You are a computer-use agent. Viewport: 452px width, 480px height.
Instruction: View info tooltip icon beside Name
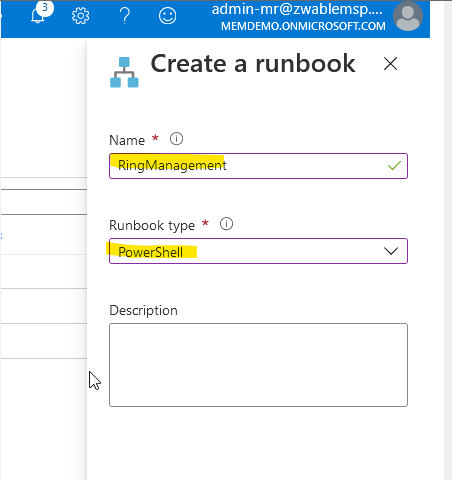click(x=176, y=139)
